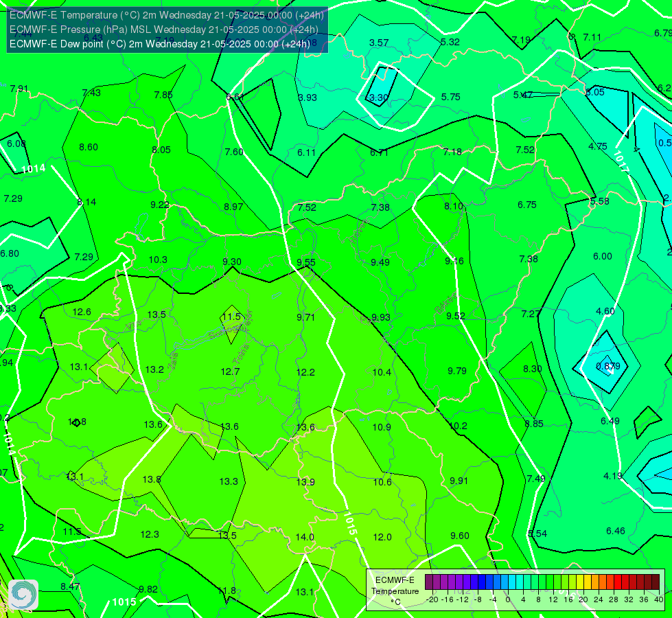Click the '9.55' temperature value
Screen dimensions: 672x618
[306, 262]
